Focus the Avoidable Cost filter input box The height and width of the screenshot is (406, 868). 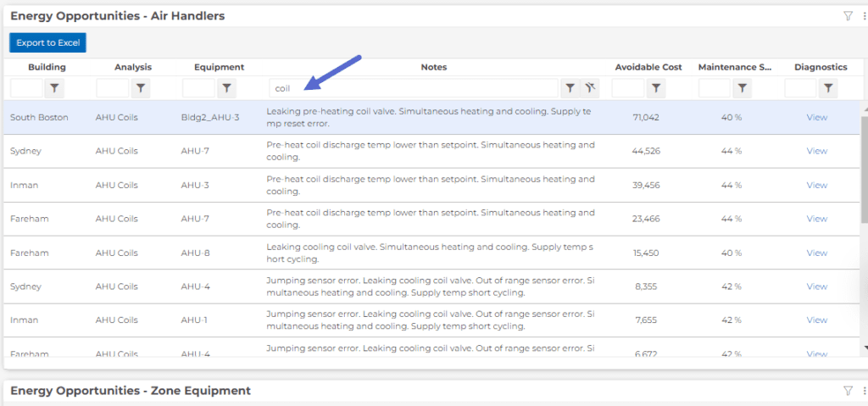tap(628, 88)
